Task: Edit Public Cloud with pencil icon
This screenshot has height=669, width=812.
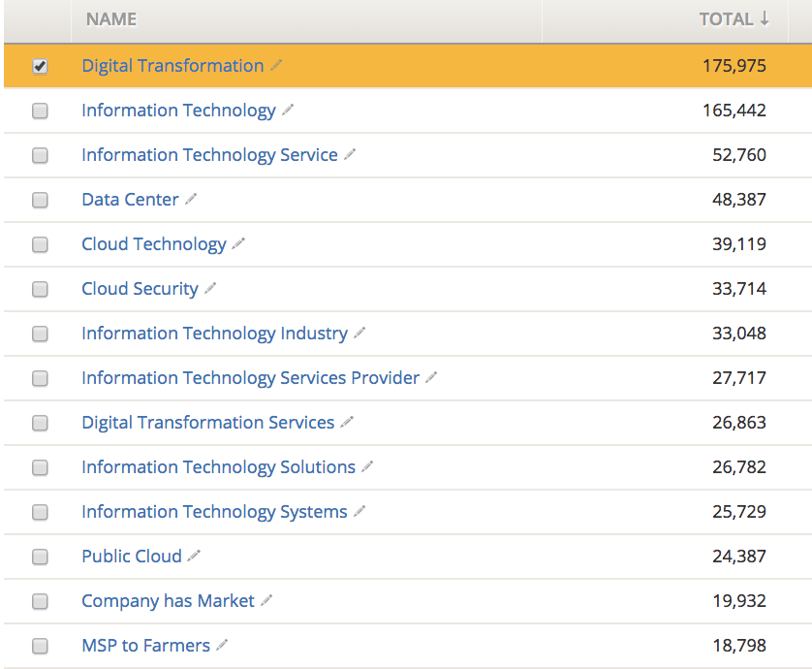Action: tap(194, 557)
